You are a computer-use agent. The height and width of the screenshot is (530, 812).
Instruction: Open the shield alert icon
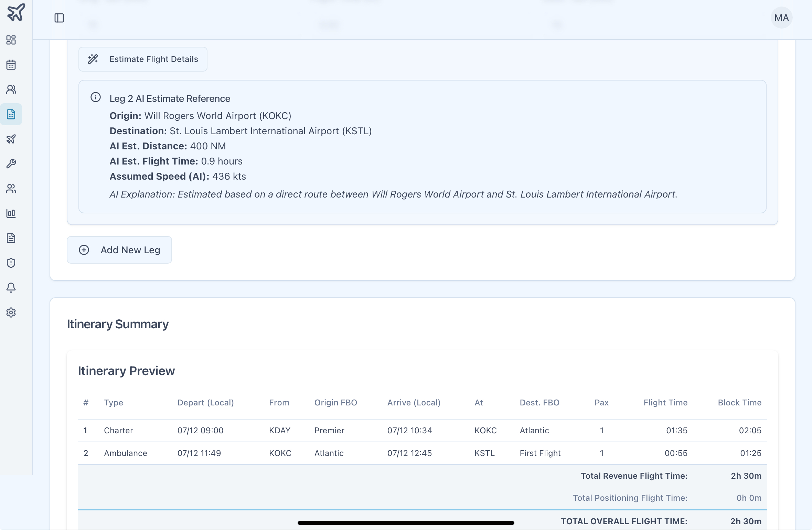pyautogui.click(x=11, y=263)
